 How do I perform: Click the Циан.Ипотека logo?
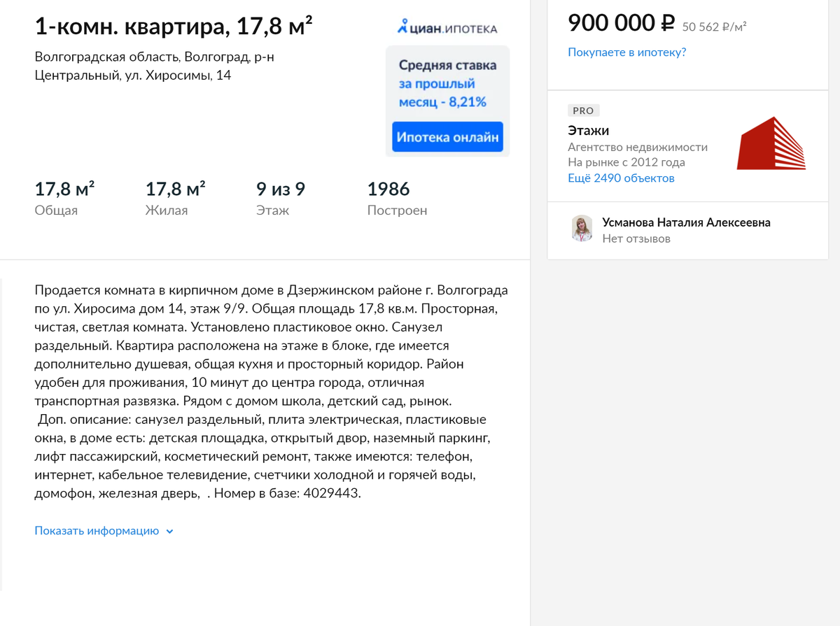447,29
